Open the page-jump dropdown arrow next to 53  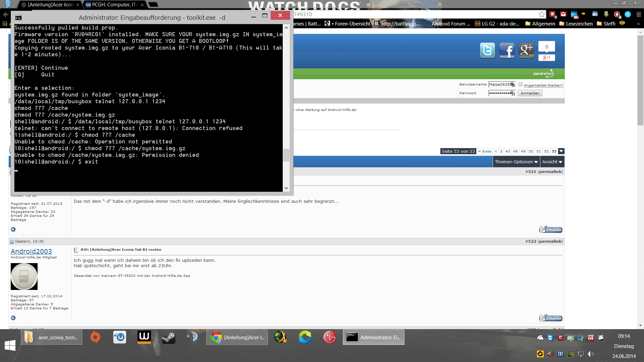[x=561, y=151]
